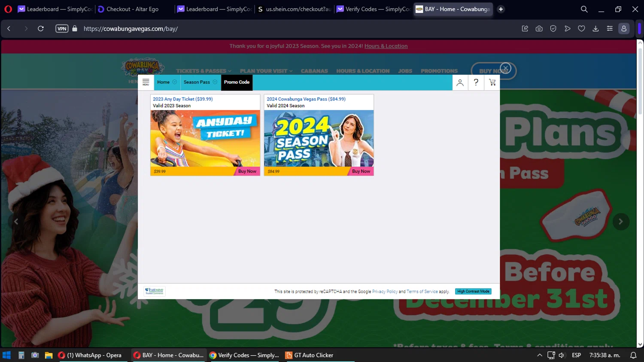This screenshot has height=362, width=644.
Task: Open Jobs site menu item
Action: (x=405, y=71)
